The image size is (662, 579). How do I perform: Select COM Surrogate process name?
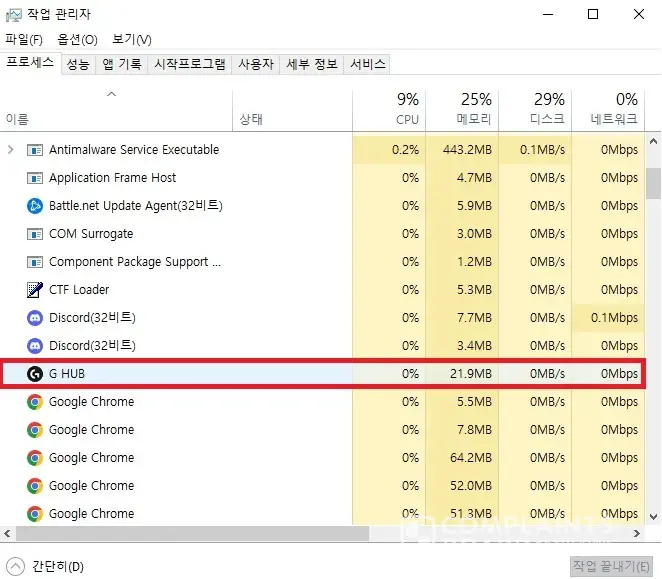tap(91, 234)
